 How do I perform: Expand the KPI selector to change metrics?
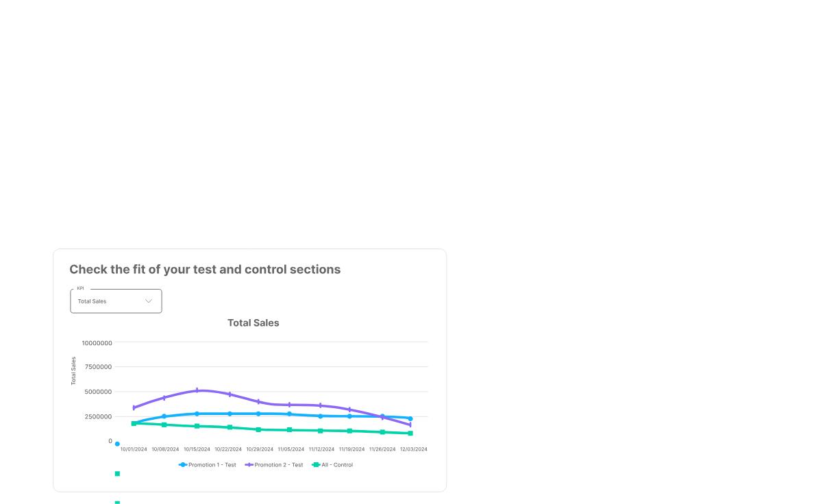115,301
